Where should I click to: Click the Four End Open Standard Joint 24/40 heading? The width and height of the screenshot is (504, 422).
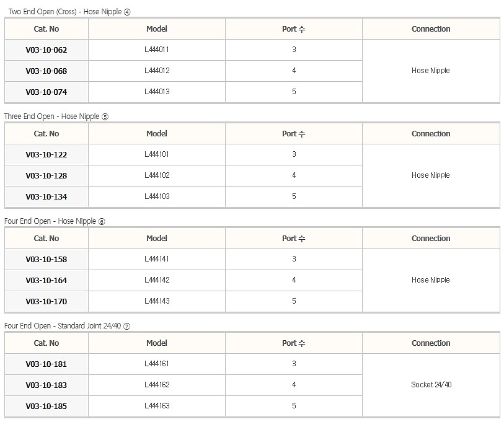[x=67, y=326]
